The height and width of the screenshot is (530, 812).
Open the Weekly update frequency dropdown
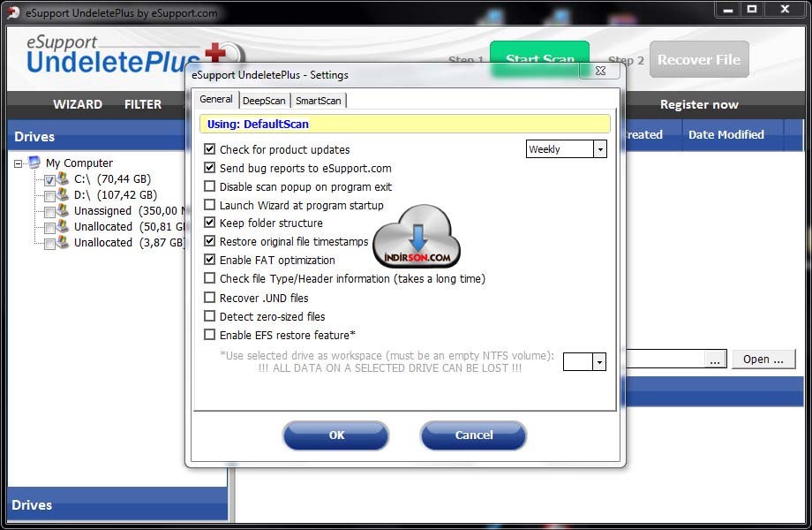click(x=599, y=149)
